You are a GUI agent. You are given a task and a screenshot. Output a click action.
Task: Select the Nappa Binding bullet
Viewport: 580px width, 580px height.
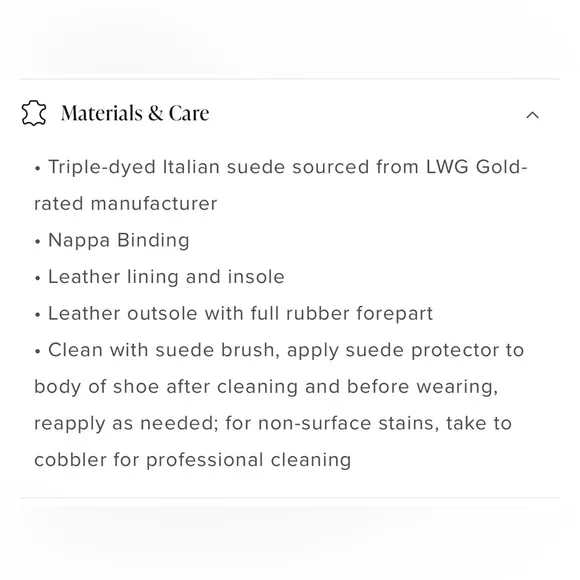tap(112, 240)
